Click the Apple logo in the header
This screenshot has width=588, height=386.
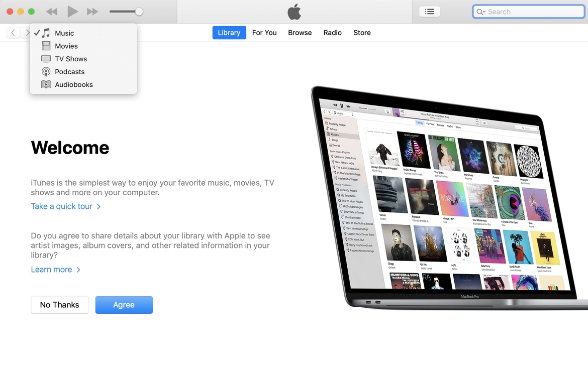click(x=295, y=12)
